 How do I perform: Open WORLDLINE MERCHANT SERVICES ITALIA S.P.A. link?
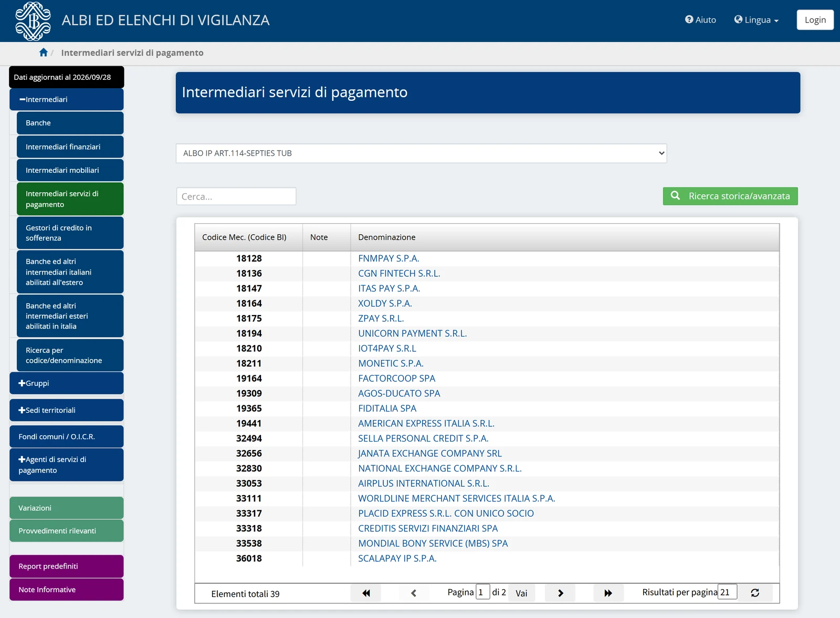tap(457, 499)
